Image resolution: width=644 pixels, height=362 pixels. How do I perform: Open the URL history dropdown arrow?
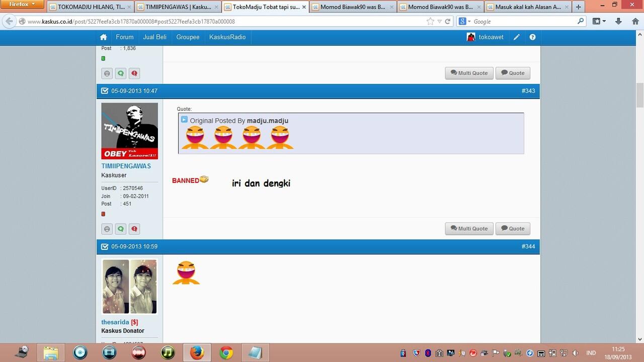click(x=439, y=22)
